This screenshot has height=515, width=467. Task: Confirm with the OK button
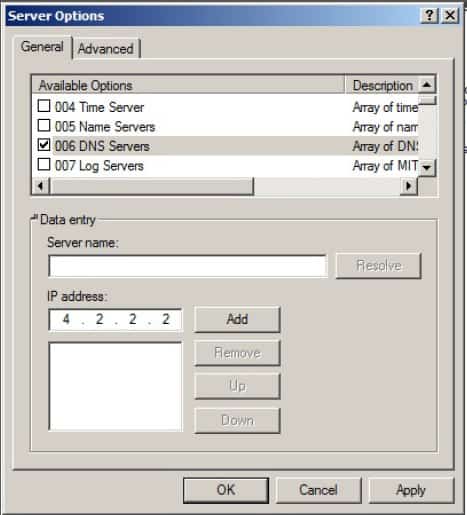[x=226, y=490]
